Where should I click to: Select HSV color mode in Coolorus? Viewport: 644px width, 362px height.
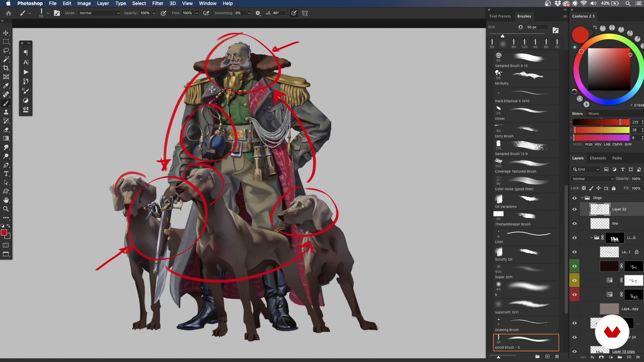pos(598,144)
